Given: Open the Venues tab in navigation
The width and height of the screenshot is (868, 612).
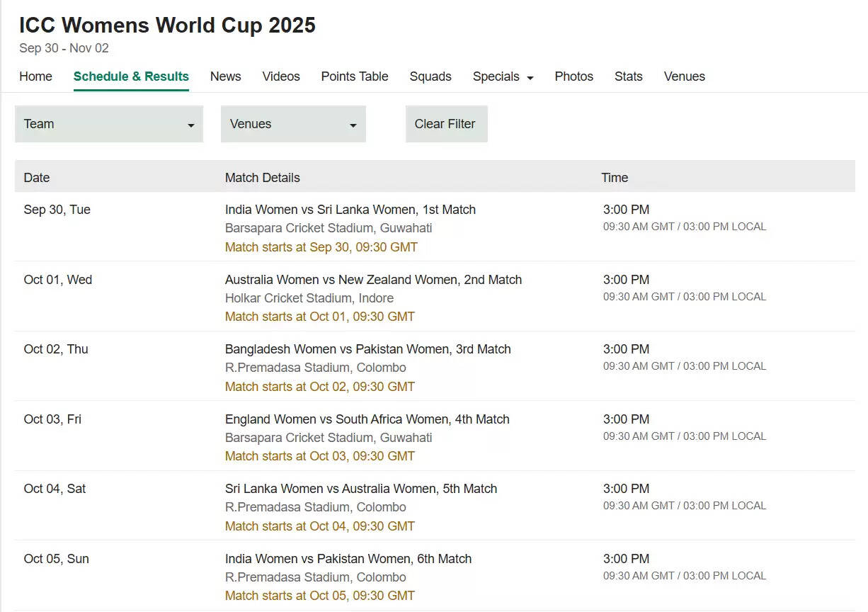Looking at the screenshot, I should (685, 76).
